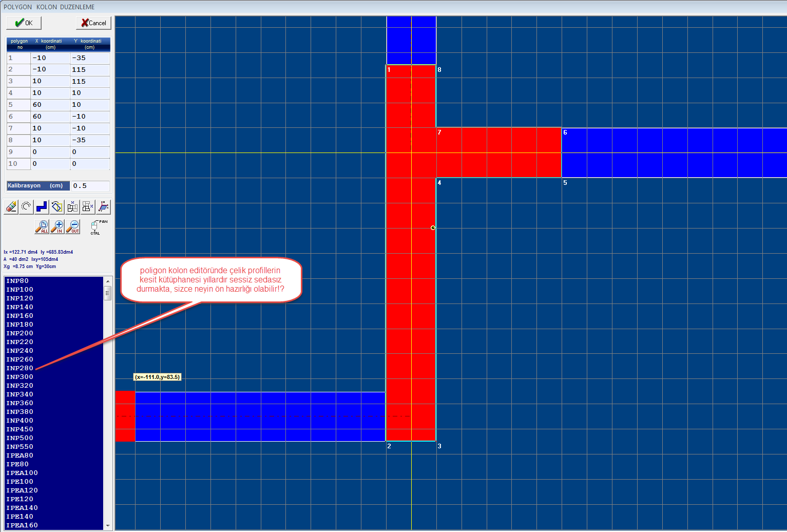This screenshot has width=787, height=532.
Task: Click icon with blue X right of polygons
Action: click(88, 207)
